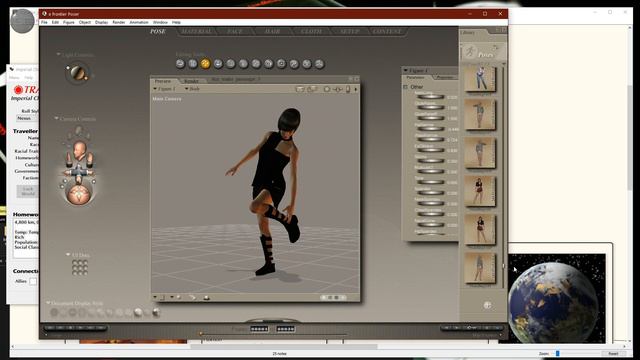Click the multi-pane icon in preview top toolbar
Image resolution: width=640 pixels, height=360 pixels.
(312, 89)
